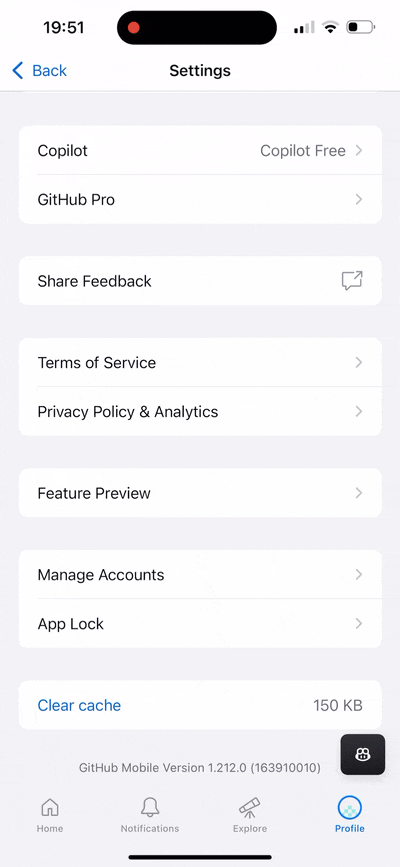Open the Notifications bell tab

click(x=150, y=815)
